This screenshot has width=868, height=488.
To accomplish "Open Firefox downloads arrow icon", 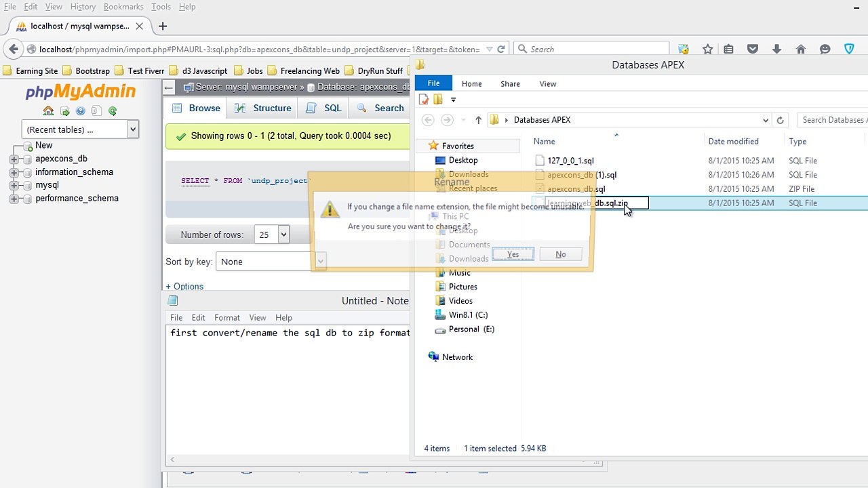I will coord(776,49).
